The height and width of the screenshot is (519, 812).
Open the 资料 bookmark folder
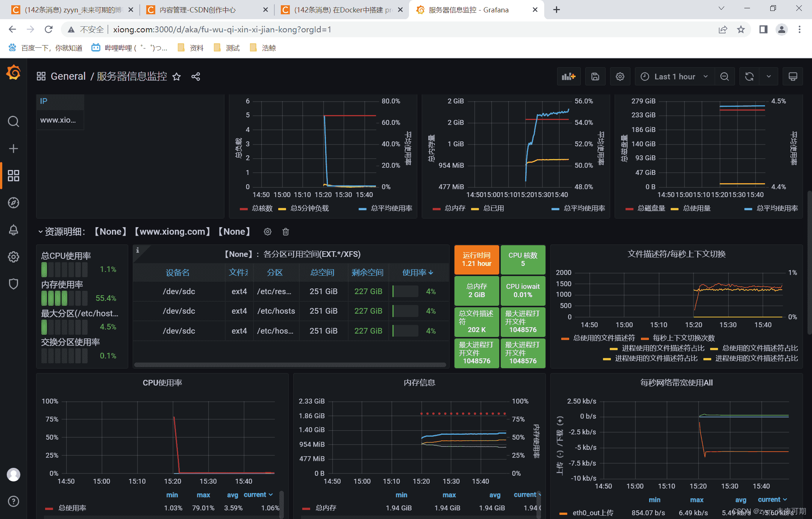pyautogui.click(x=191, y=48)
